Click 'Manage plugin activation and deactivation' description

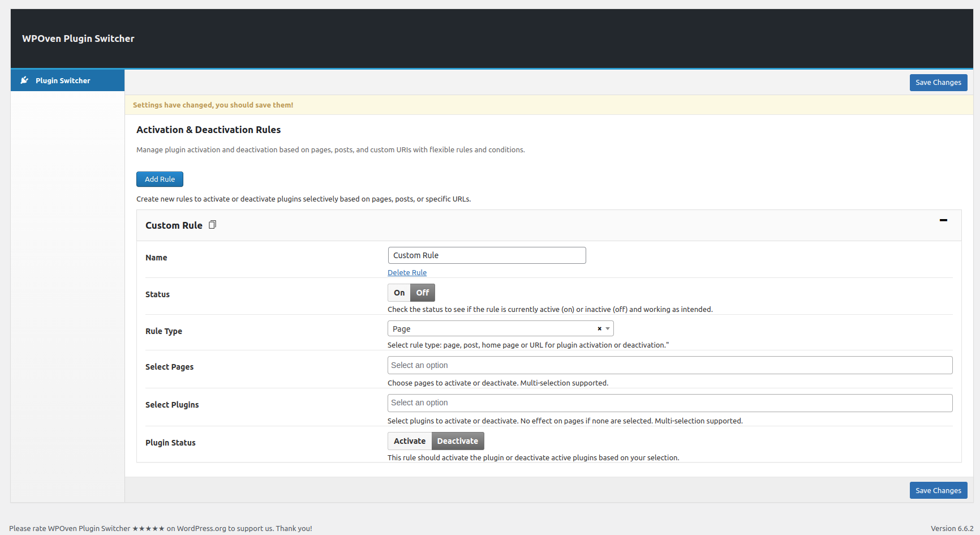point(330,150)
